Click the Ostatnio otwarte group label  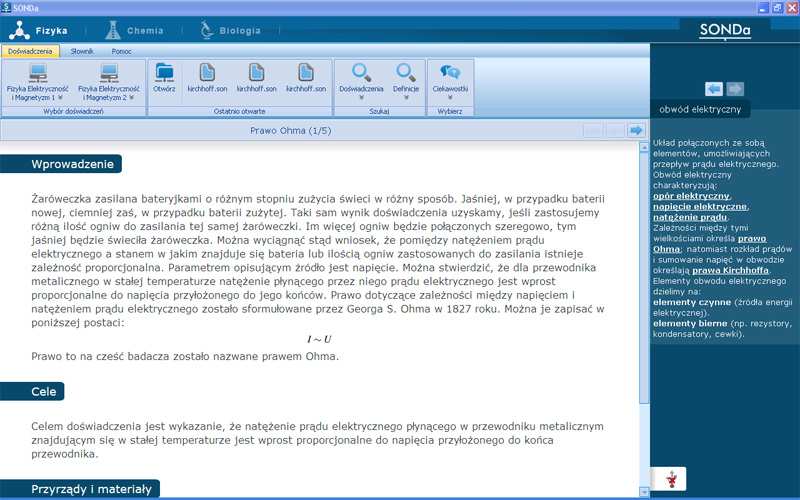(240, 111)
